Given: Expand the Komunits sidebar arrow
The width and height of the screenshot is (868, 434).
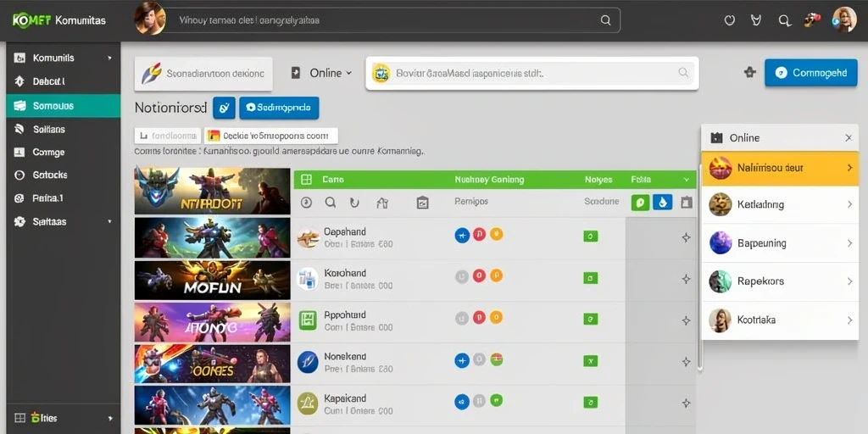Looking at the screenshot, I should (x=109, y=58).
